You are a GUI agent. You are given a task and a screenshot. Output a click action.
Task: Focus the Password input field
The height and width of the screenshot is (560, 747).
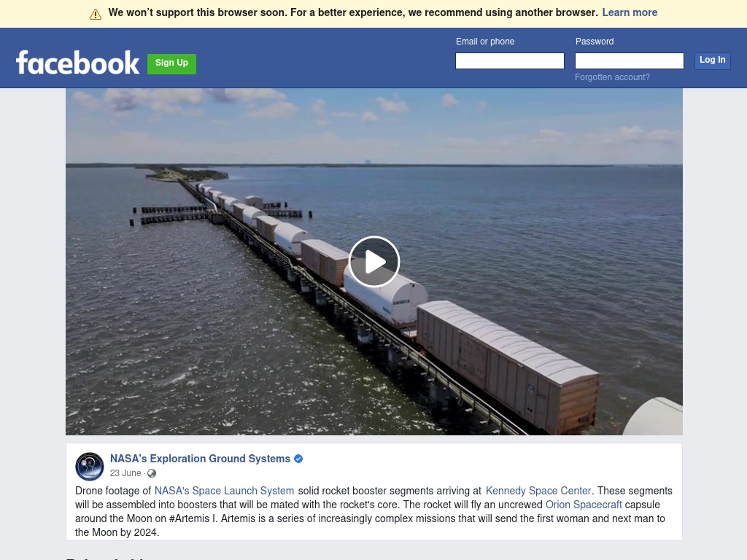coord(630,61)
